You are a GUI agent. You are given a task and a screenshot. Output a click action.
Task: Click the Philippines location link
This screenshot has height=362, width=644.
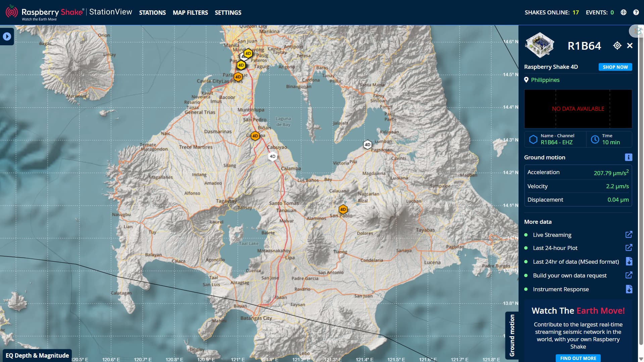coord(545,80)
